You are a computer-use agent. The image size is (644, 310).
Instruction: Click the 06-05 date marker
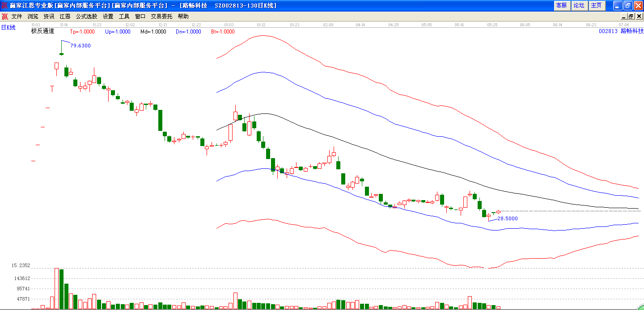pyautogui.click(x=525, y=25)
